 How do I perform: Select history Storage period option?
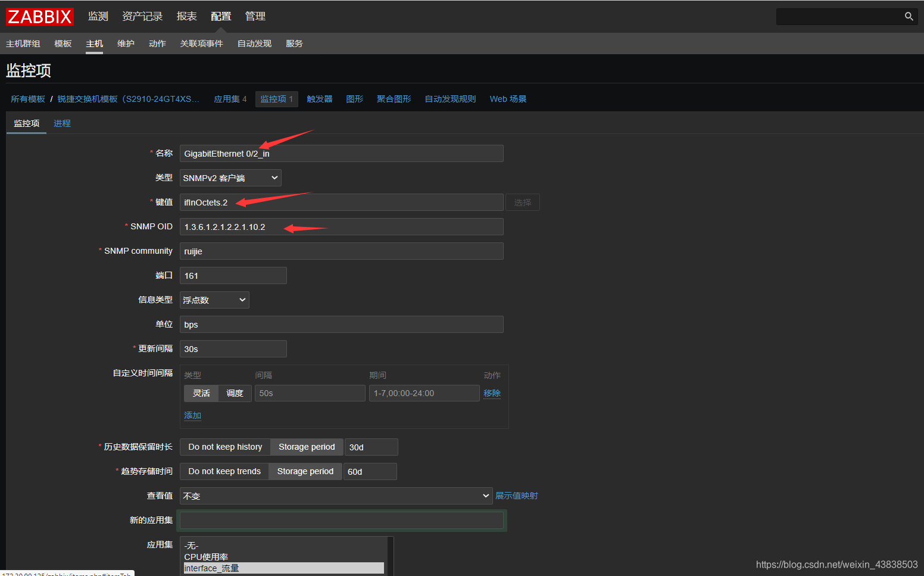tap(307, 447)
